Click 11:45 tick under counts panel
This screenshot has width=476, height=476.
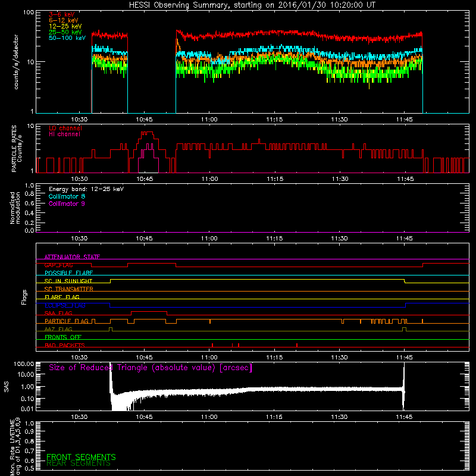tap(405, 120)
